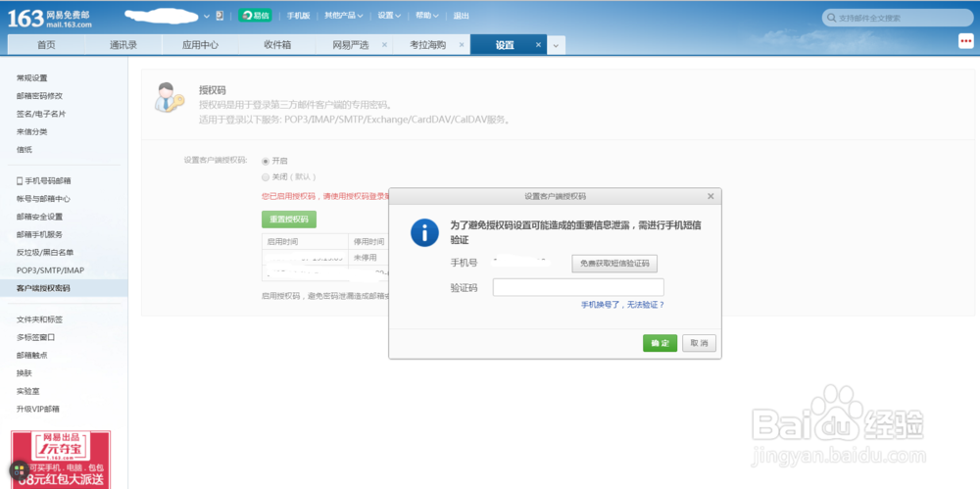980x489 pixels.
Task: Click the 163 mail logo
Action: [x=50, y=19]
